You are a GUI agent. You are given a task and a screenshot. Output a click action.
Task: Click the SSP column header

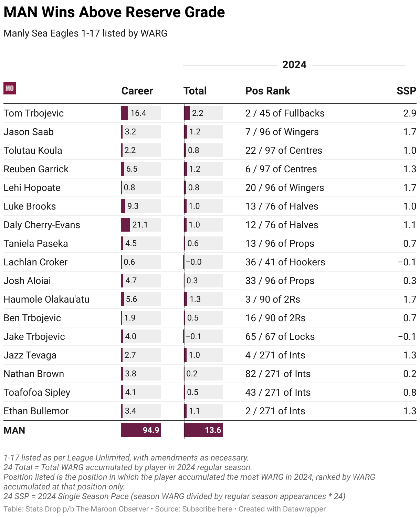pyautogui.click(x=406, y=91)
